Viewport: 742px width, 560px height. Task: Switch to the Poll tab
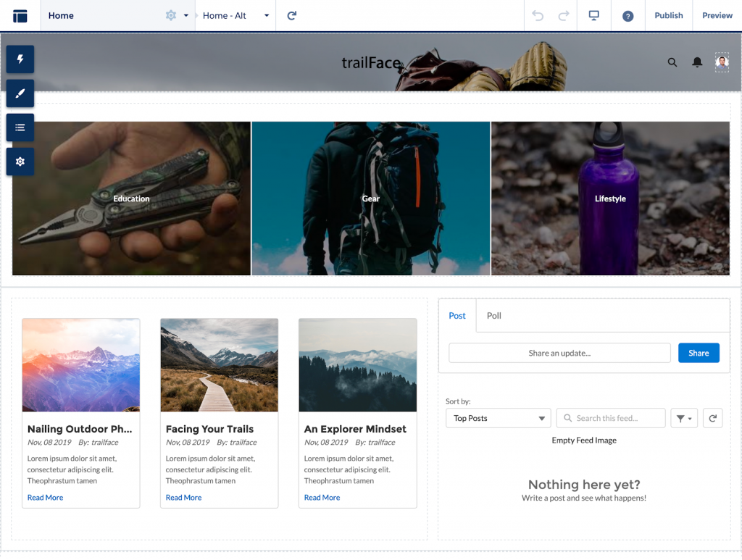tap(493, 316)
